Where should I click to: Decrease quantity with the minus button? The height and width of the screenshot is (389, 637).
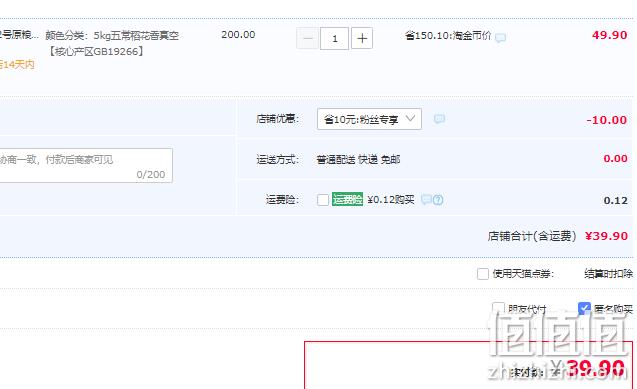[308, 39]
